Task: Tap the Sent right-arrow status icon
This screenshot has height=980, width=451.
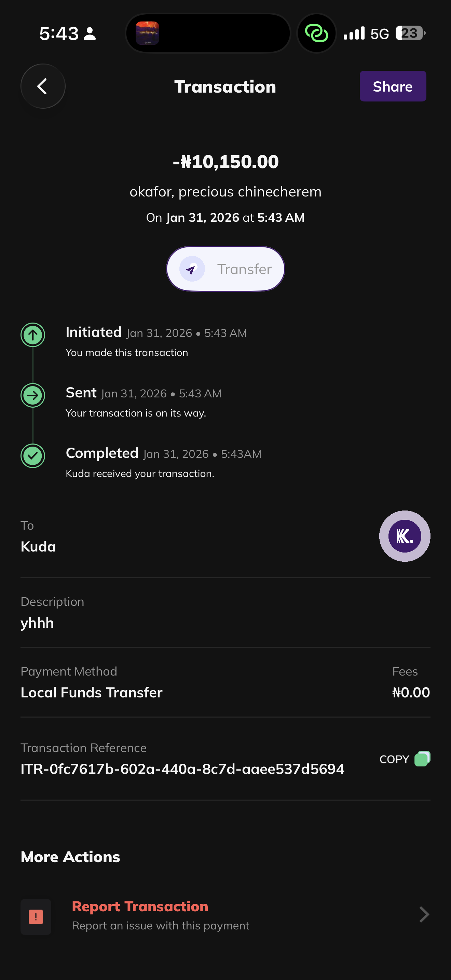Action: pos(33,395)
